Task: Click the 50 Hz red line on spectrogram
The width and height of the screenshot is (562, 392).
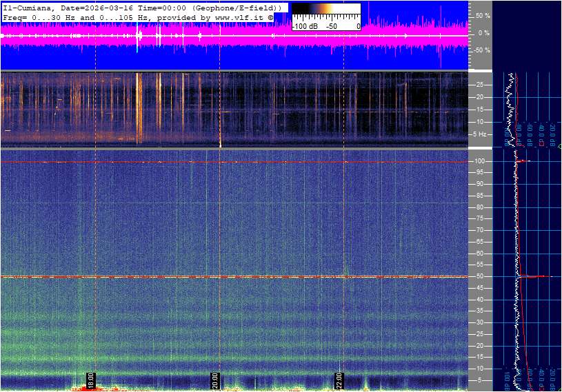Action: 234,277
